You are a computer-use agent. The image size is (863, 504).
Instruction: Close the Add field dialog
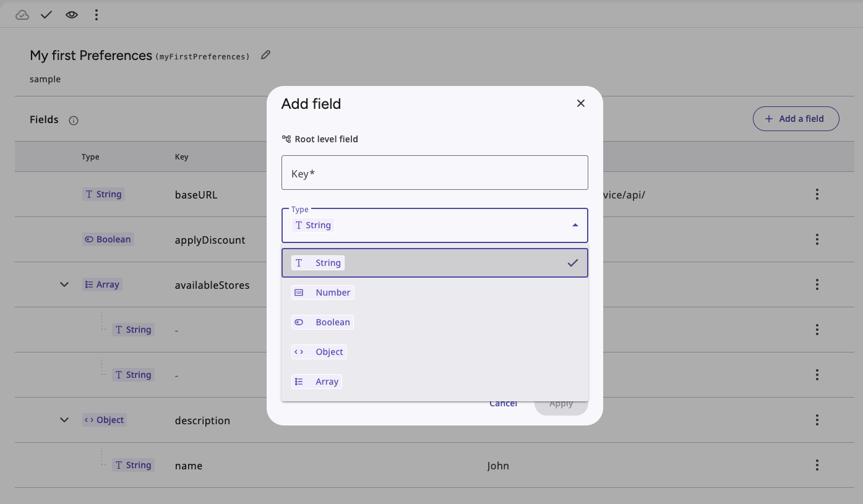[581, 103]
